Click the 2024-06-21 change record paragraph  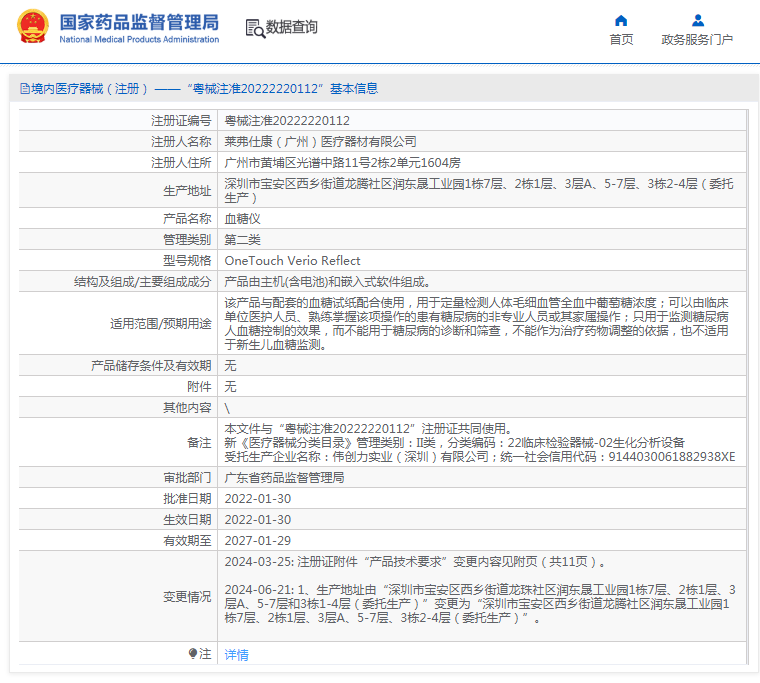pyautogui.click(x=480, y=604)
